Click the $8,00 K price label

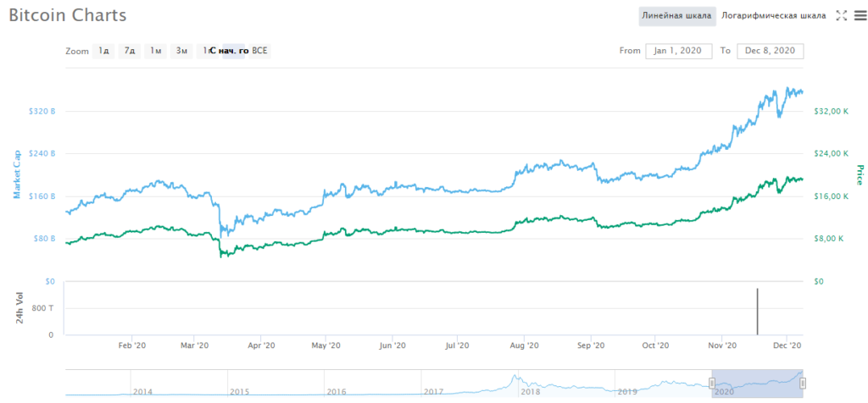(x=829, y=239)
